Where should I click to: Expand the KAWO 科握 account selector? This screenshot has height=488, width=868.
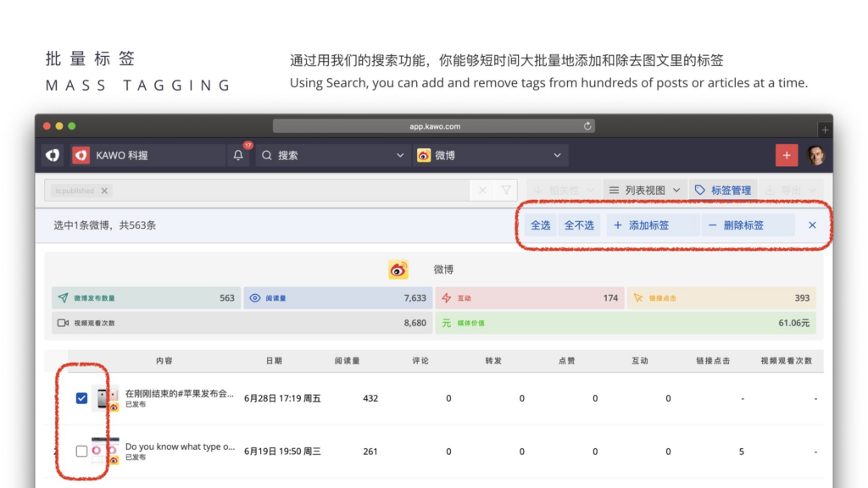coord(147,155)
